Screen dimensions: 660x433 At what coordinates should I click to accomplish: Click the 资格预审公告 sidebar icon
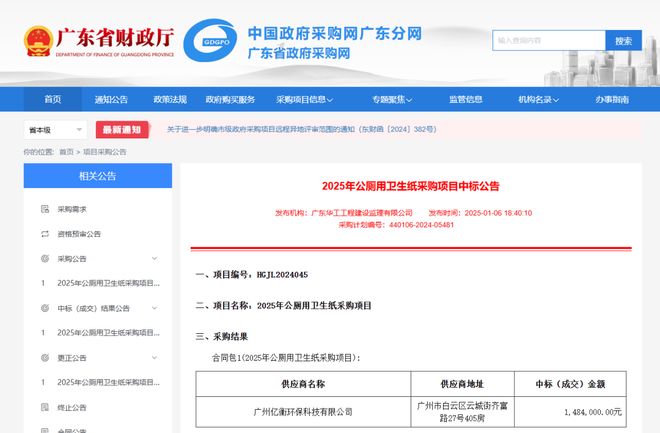(x=45, y=234)
